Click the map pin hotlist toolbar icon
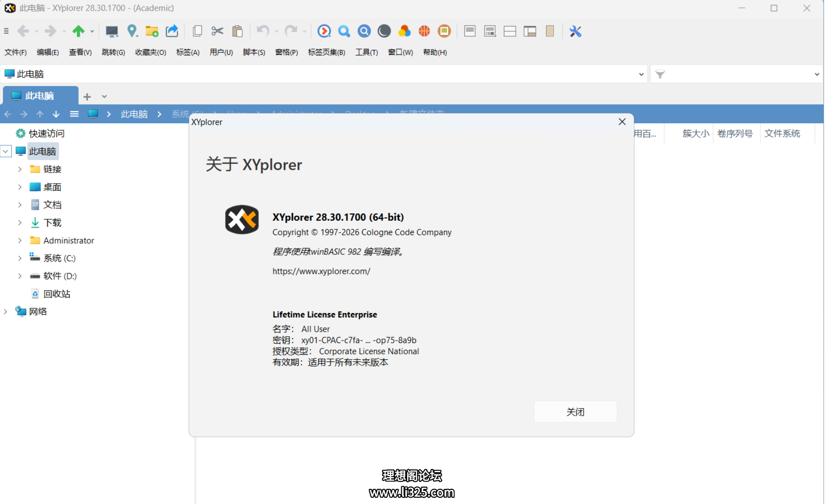Image resolution: width=825 pixels, height=504 pixels. pyautogui.click(x=132, y=31)
